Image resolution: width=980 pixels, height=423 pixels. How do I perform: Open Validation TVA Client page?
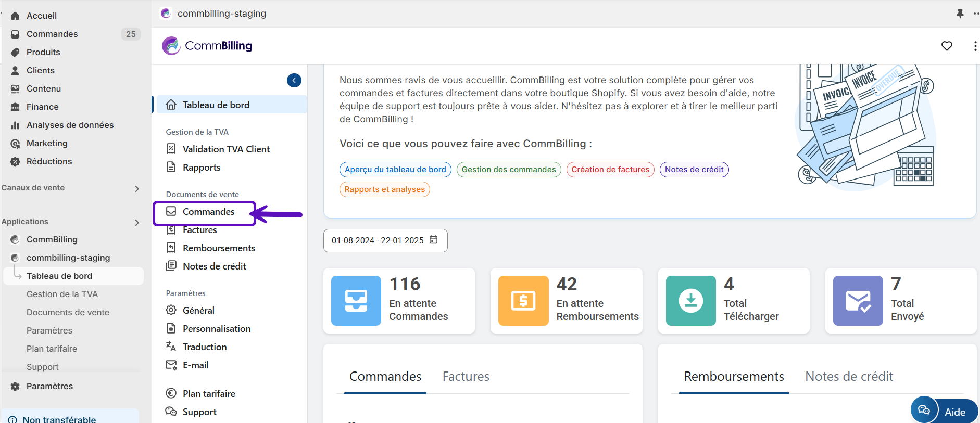pos(226,149)
